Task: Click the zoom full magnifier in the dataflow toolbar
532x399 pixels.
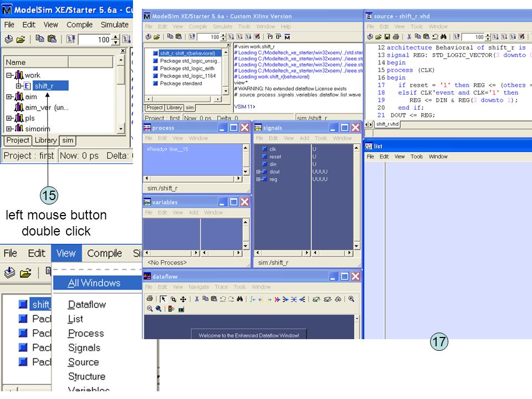Action: point(158,309)
